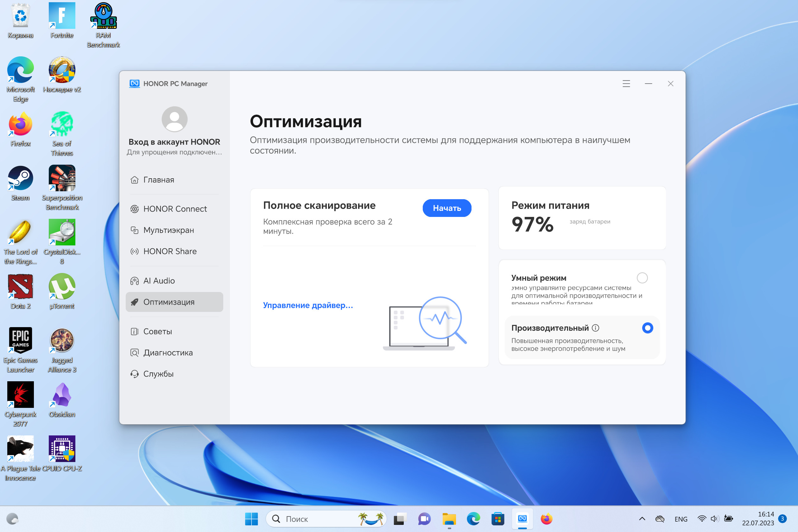Open the RAM Benchmark desktop shortcut

tap(103, 25)
